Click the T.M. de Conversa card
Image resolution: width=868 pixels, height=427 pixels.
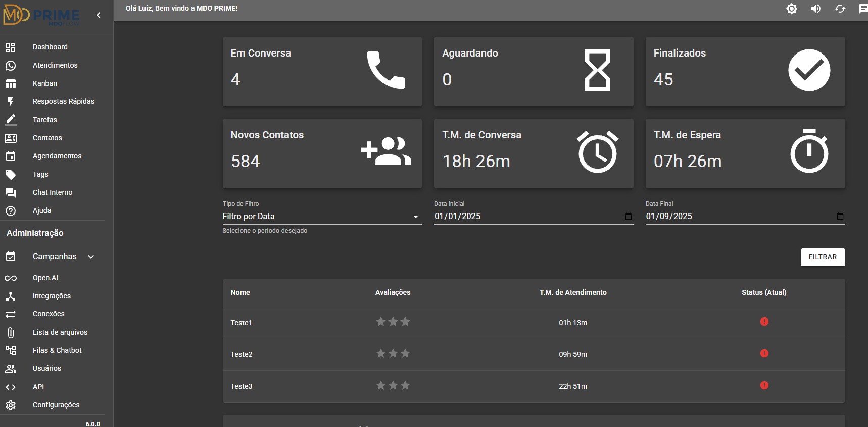point(534,153)
